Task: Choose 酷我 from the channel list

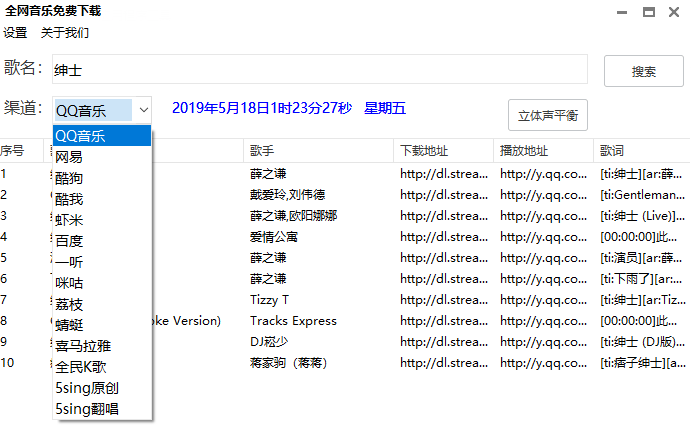Action: coord(102,199)
